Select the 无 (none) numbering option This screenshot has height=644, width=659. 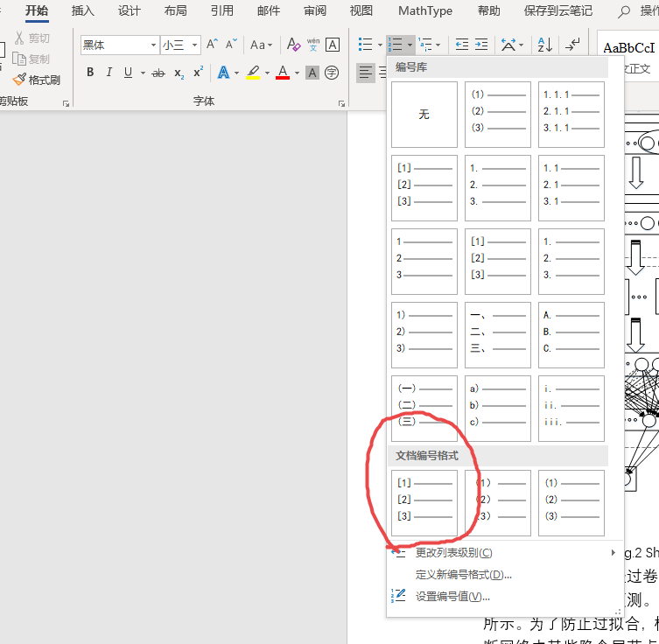(x=424, y=115)
